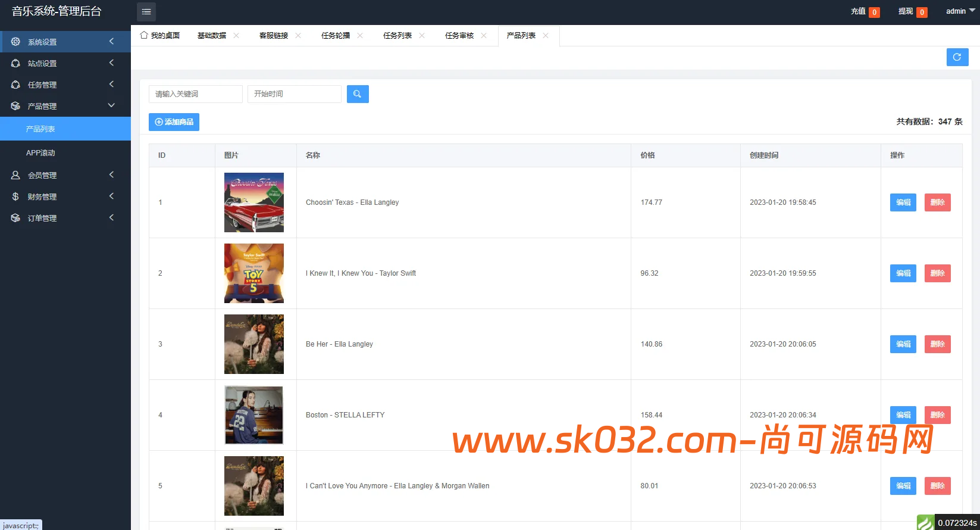Switch to the 我的桌面 tab
980x530 pixels.
coord(160,36)
